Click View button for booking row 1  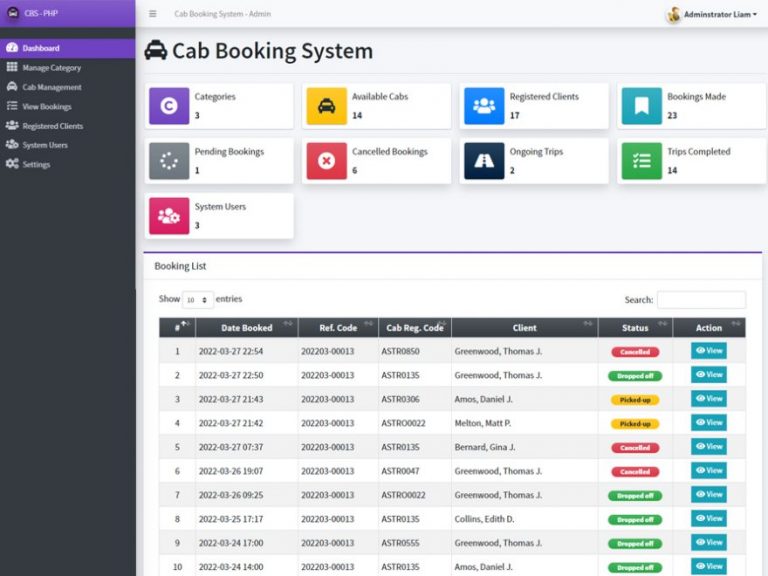coord(709,351)
